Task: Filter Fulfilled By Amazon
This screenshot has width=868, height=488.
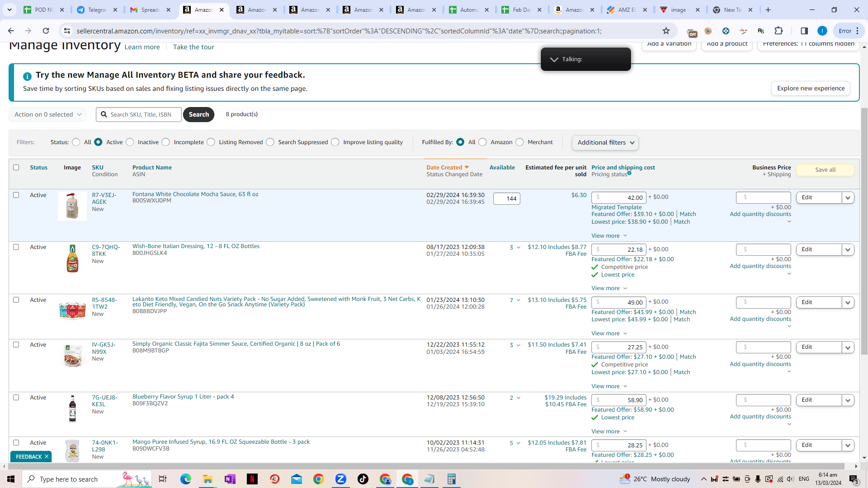Action: coord(483,142)
